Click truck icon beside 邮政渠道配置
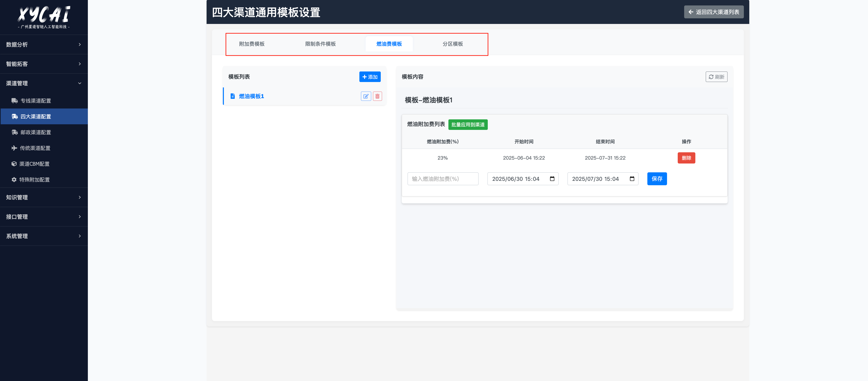Image resolution: width=868 pixels, height=381 pixels. [x=14, y=132]
